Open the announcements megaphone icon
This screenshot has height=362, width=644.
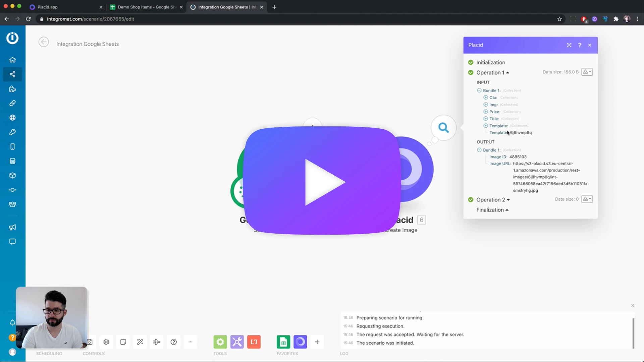[x=12, y=227]
